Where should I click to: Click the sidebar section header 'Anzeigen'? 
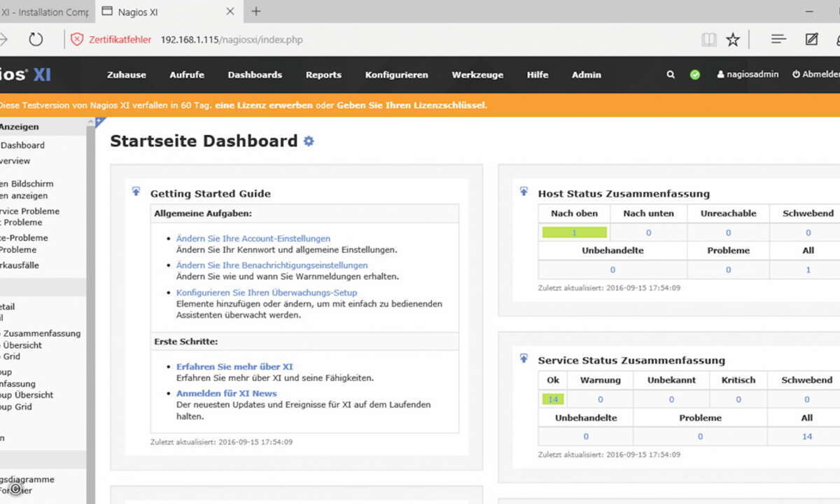coord(20,127)
